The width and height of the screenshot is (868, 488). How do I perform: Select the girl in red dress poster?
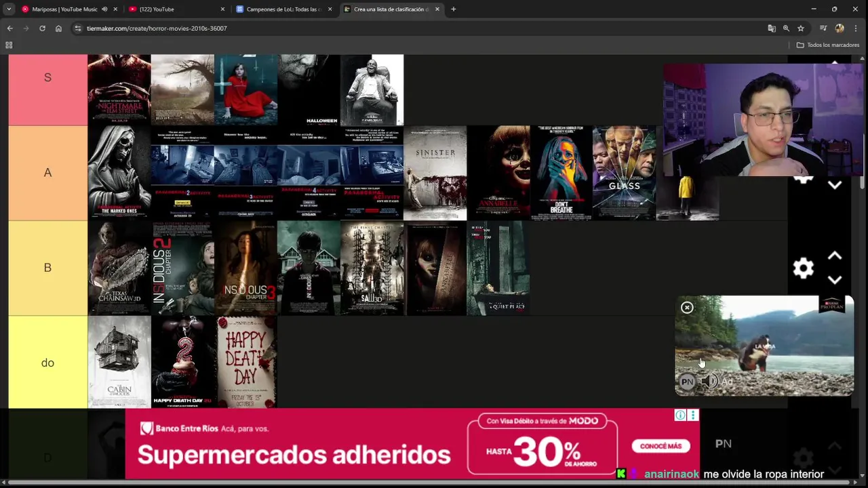tap(245, 90)
